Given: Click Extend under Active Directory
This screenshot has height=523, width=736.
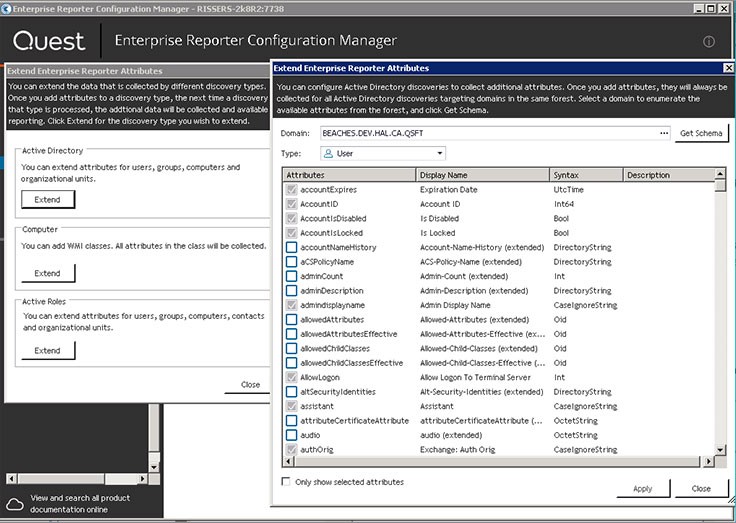Looking at the screenshot, I should 47,200.
